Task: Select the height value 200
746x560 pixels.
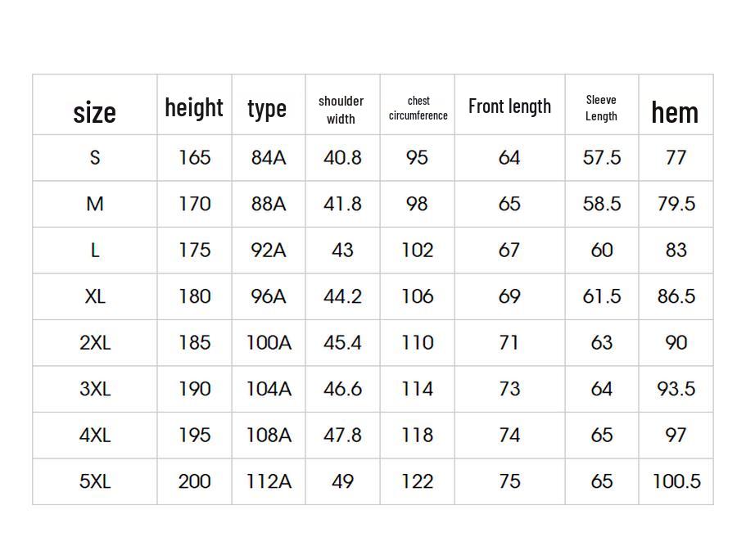Action: (194, 481)
